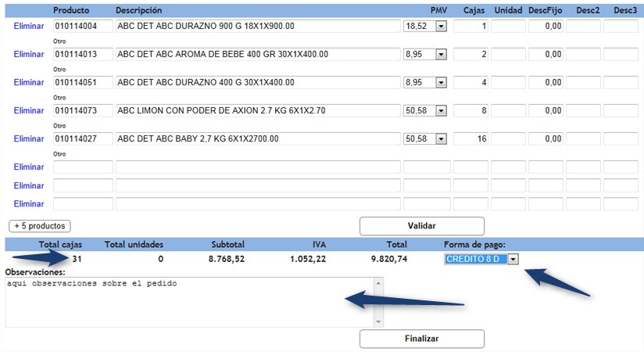Viewport: 644px width, 352px height.
Task: Delete the ABC LIMON row via Eliminar
Action: pyautogui.click(x=29, y=110)
